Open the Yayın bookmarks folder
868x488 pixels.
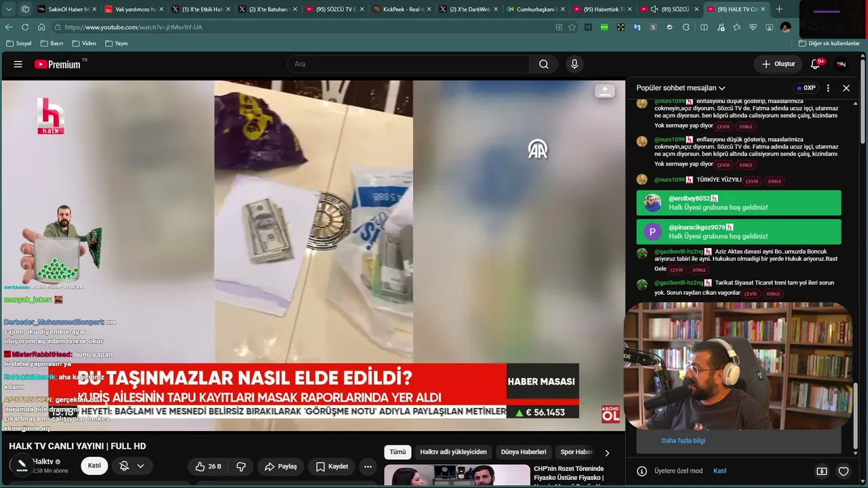point(116,43)
